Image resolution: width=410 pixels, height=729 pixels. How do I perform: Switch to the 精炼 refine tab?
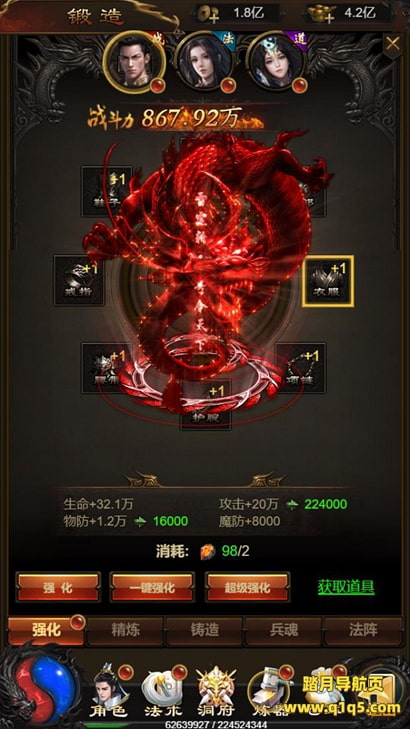126,630
